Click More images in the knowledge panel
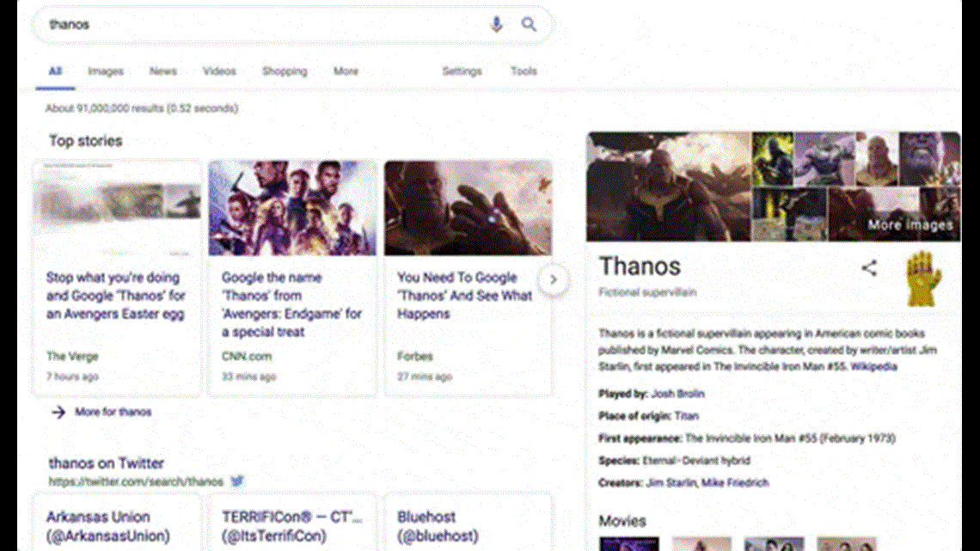 [x=910, y=225]
